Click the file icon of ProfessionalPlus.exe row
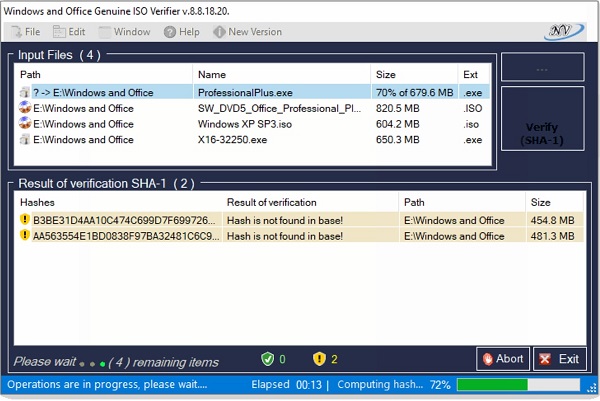Image resolution: width=600 pixels, height=401 pixels. coord(25,92)
